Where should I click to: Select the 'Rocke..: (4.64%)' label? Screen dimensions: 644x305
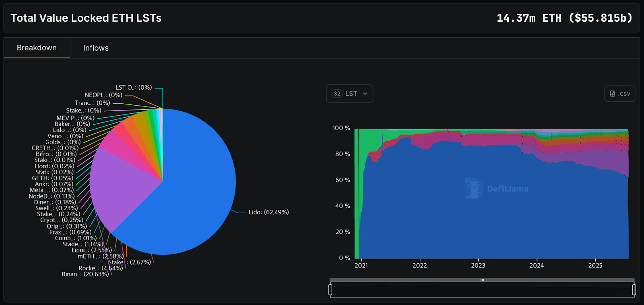(101, 268)
